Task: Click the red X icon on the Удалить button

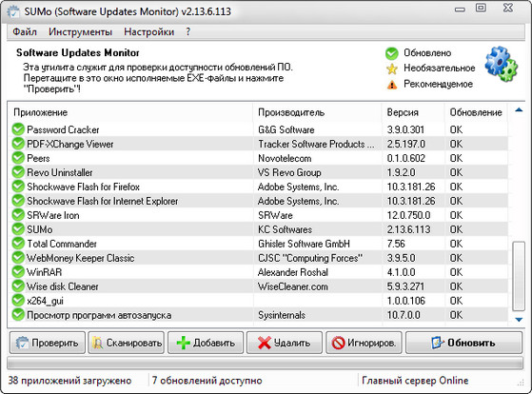Action: (x=265, y=343)
